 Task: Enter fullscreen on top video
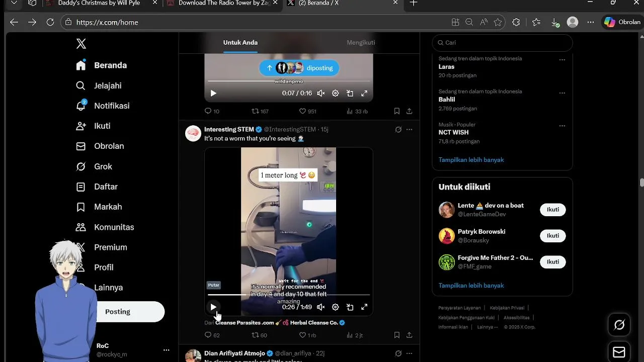click(x=364, y=93)
